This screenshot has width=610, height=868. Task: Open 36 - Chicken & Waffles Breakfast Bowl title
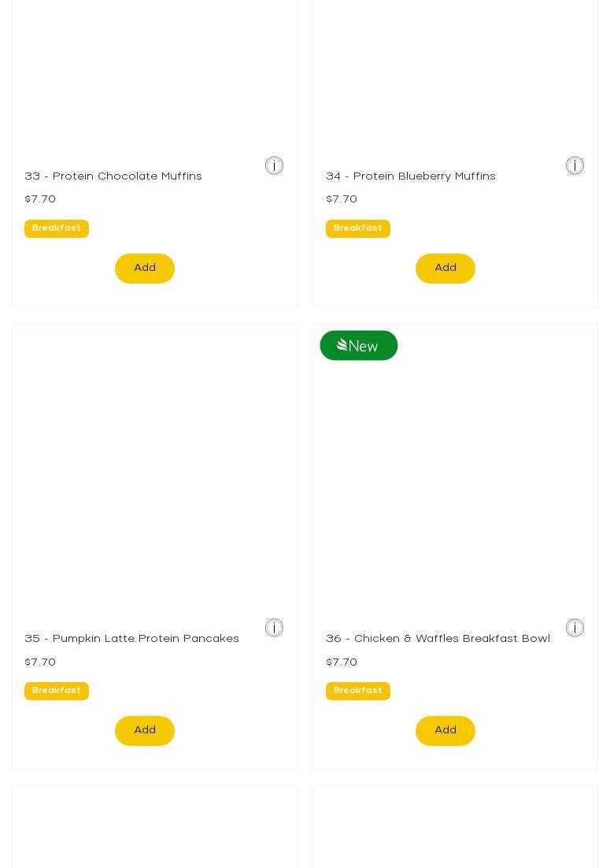[438, 639]
